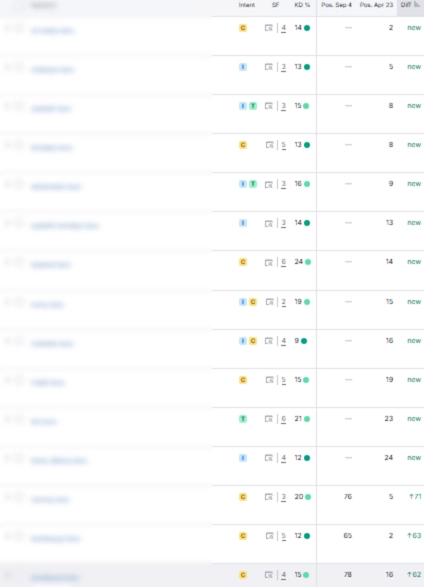Tick checkbox in row with KD 24
The width and height of the screenshot is (424, 587).
pos(19,263)
